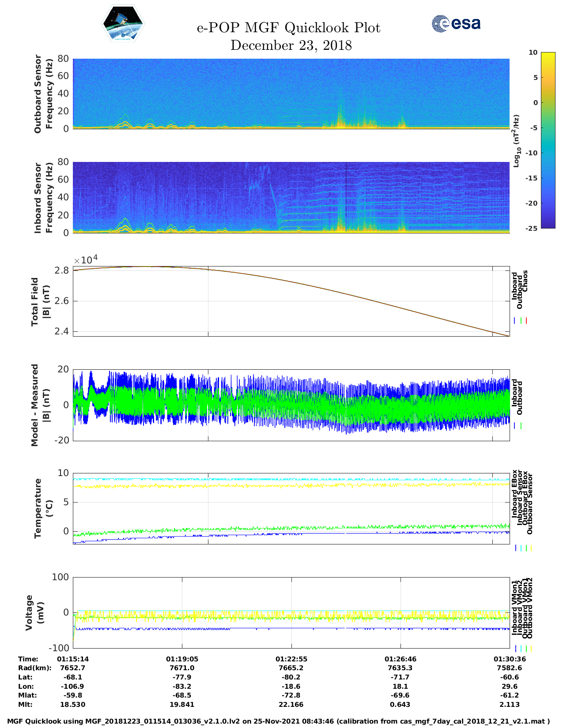Click the Model - Measured |B| plot area
The width and height of the screenshot is (563, 728).
291,405
